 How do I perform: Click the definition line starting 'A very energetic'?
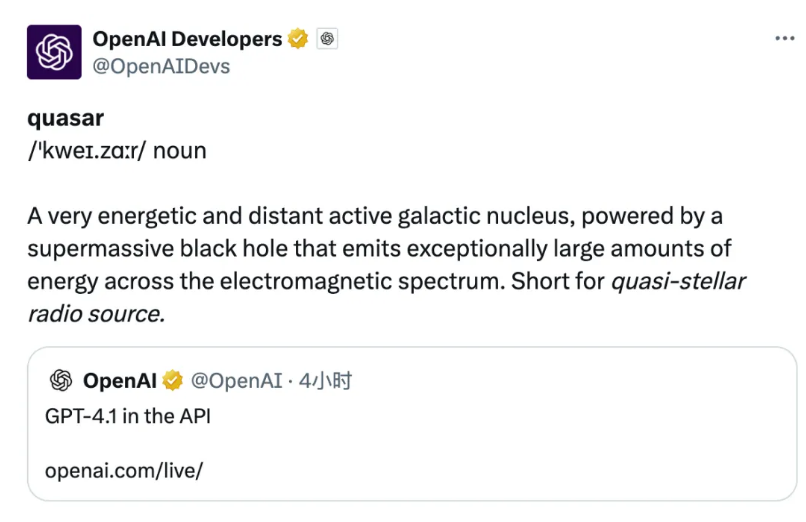click(x=375, y=216)
